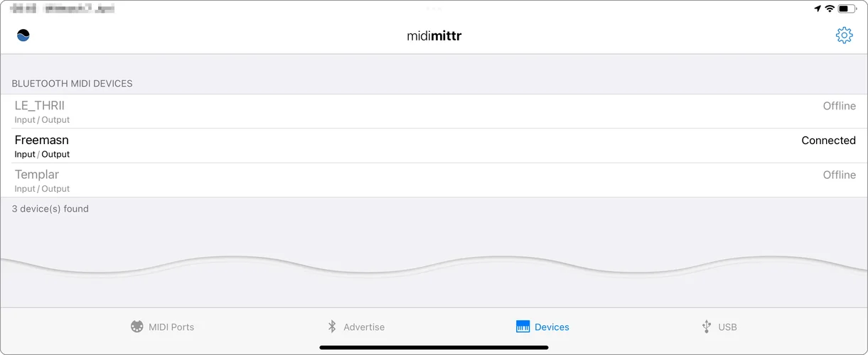Tap the midimittr wave logo icon
Viewport: 868px width, 355px height.
pyautogui.click(x=23, y=35)
